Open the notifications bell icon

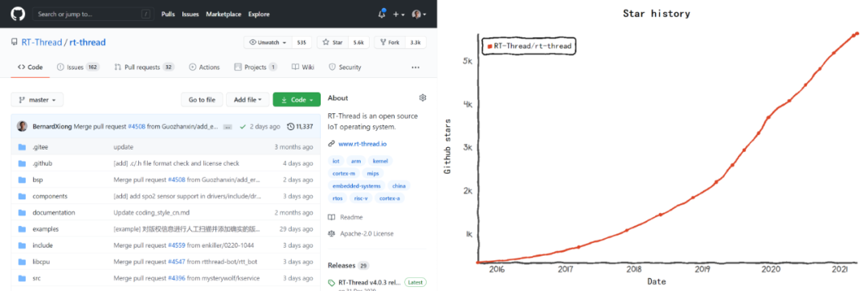[382, 14]
